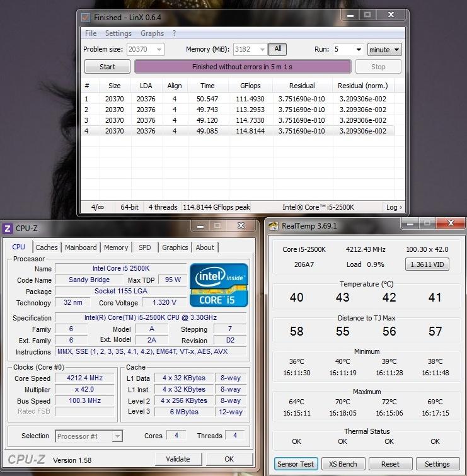Click the Validate button in CPU-Z

coord(178,459)
